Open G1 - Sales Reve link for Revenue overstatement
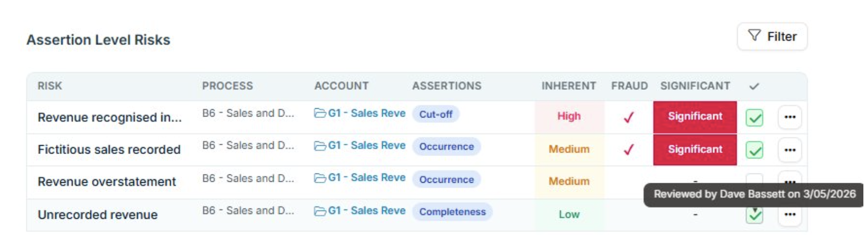Image resolution: width=868 pixels, height=235 pixels. tap(367, 178)
